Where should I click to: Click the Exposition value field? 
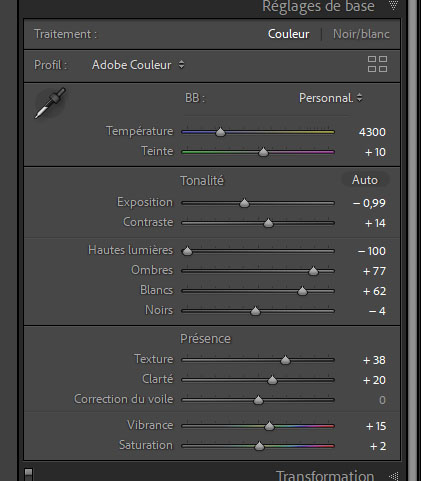369,203
